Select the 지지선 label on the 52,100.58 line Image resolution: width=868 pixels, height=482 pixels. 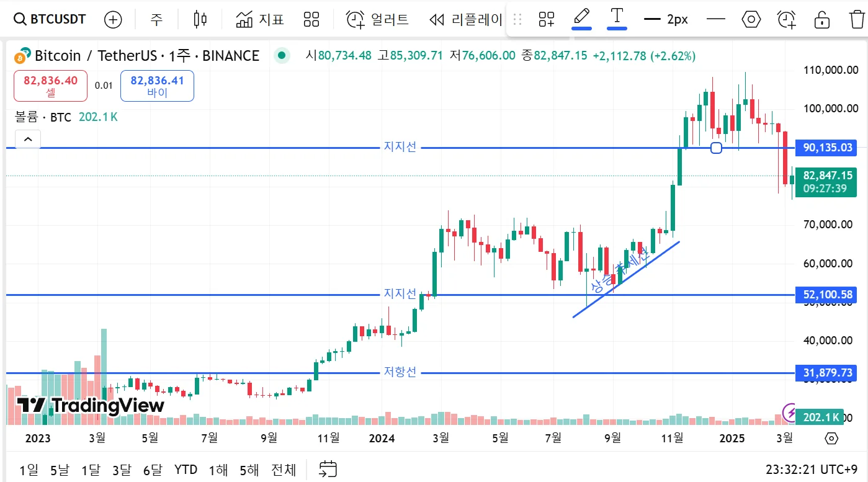pyautogui.click(x=400, y=294)
